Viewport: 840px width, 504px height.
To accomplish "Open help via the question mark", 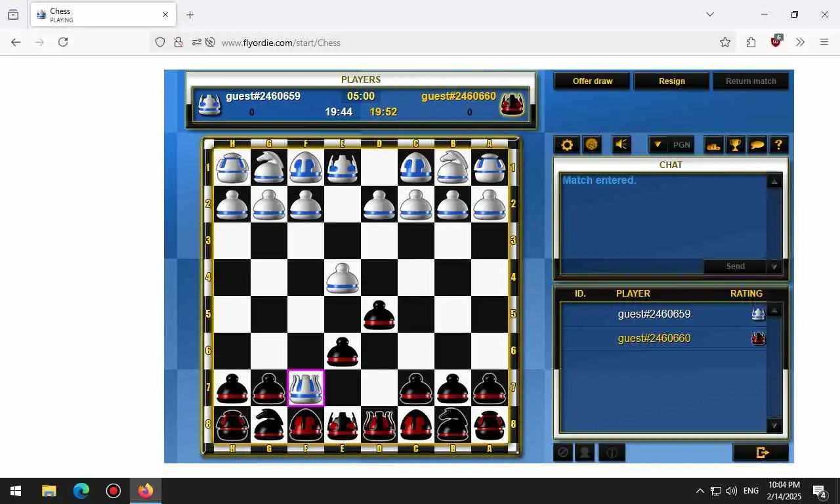I will (x=778, y=145).
